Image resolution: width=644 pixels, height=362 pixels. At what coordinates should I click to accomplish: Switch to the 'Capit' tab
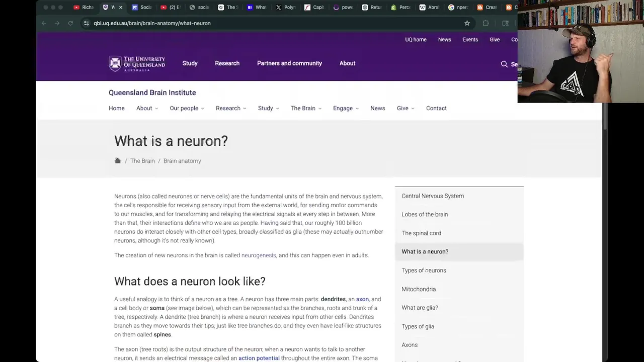(315, 8)
